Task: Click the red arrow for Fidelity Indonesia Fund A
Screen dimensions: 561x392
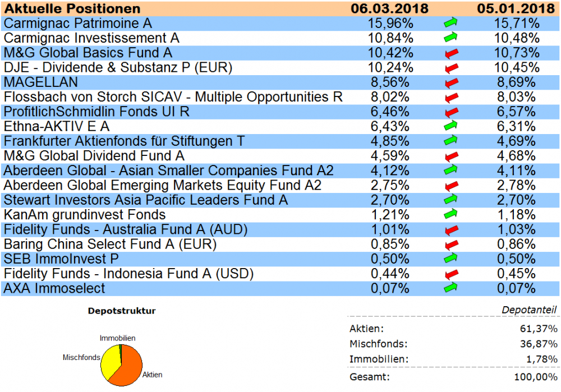Action: [450, 273]
